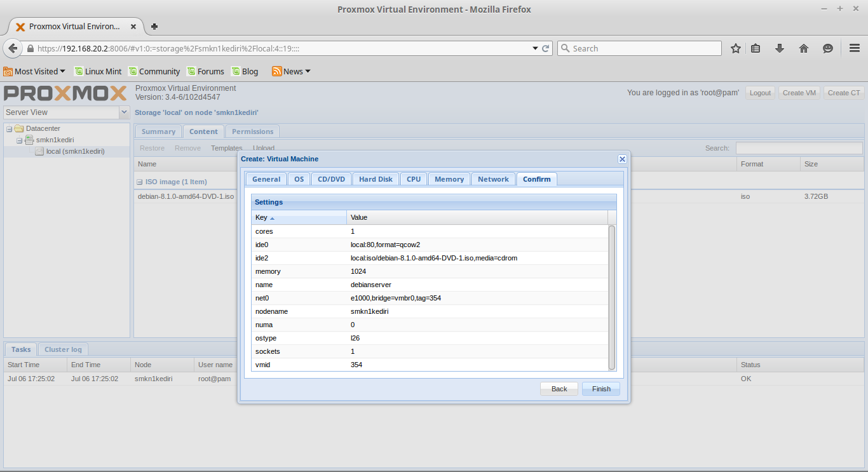This screenshot has height=472, width=868.
Task: Switch to the Permissions tab
Action: tap(252, 131)
